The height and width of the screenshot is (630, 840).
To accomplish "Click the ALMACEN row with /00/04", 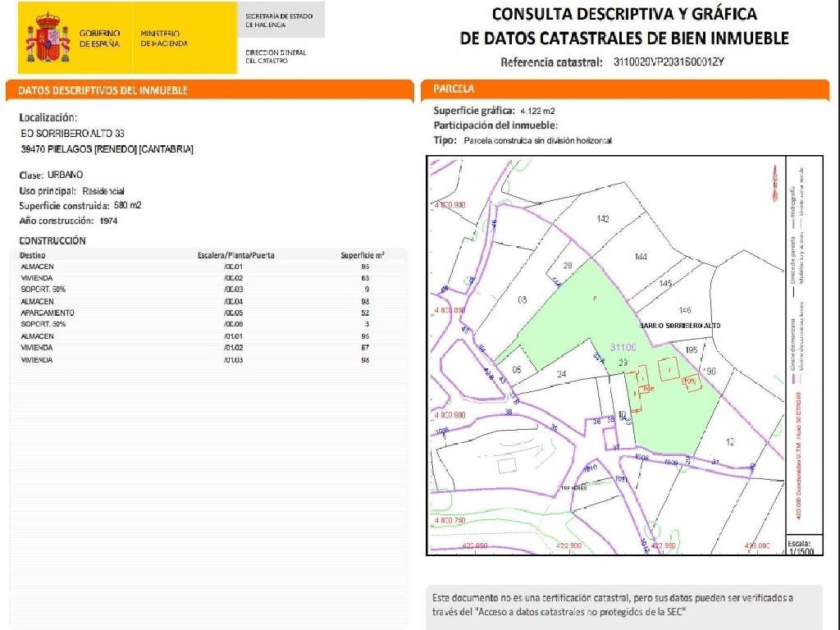I will pyautogui.click(x=208, y=302).
